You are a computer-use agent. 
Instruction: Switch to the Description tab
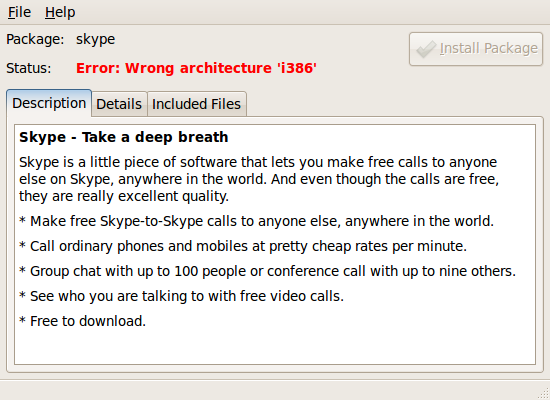[x=49, y=103]
